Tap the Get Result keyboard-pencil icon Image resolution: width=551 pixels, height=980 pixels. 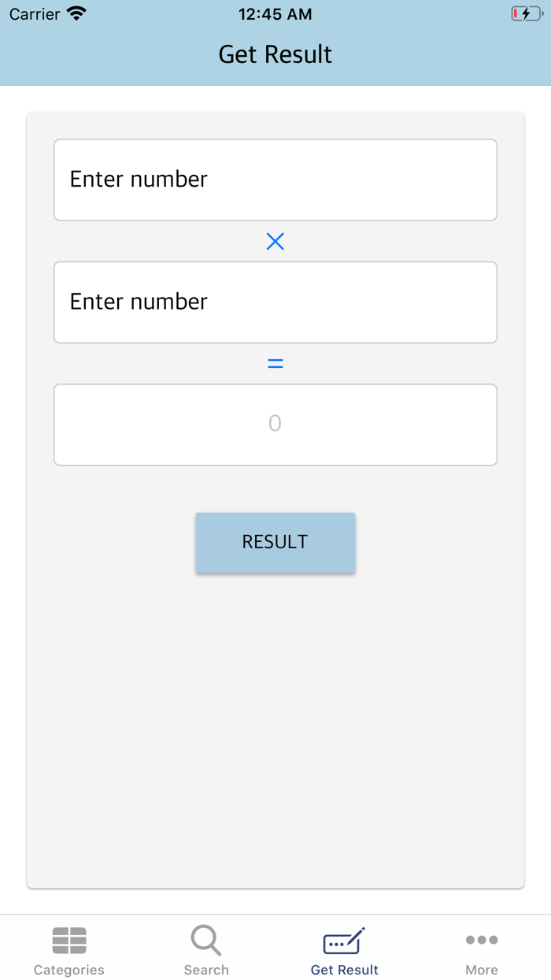pos(344,941)
